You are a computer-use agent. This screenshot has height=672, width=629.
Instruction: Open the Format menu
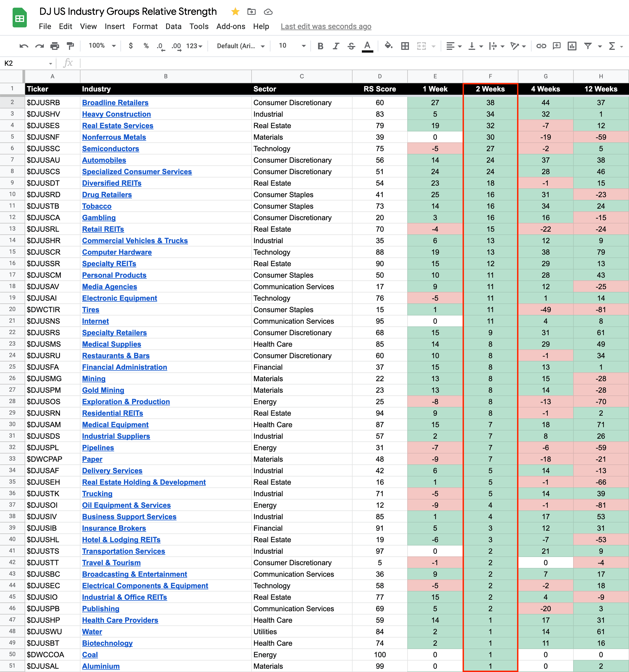[x=145, y=26]
